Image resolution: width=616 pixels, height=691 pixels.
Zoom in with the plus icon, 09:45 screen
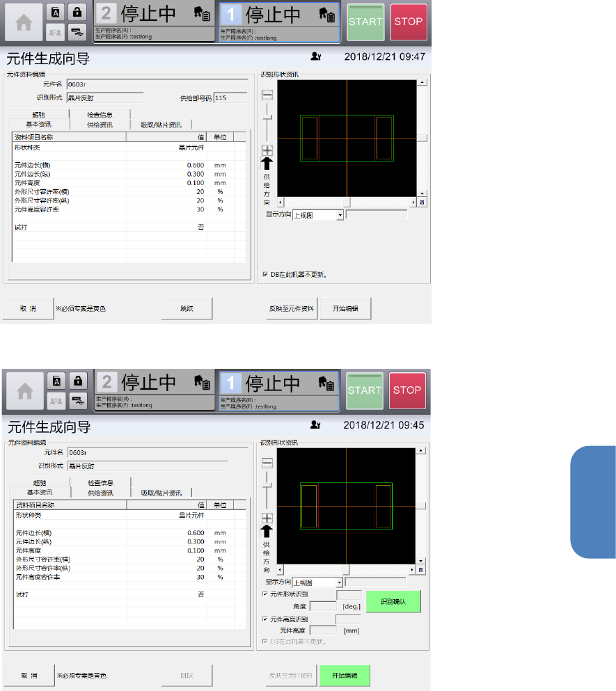click(x=267, y=518)
